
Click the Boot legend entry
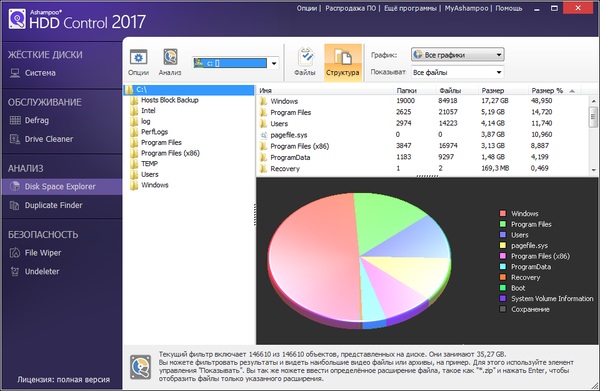click(512, 288)
